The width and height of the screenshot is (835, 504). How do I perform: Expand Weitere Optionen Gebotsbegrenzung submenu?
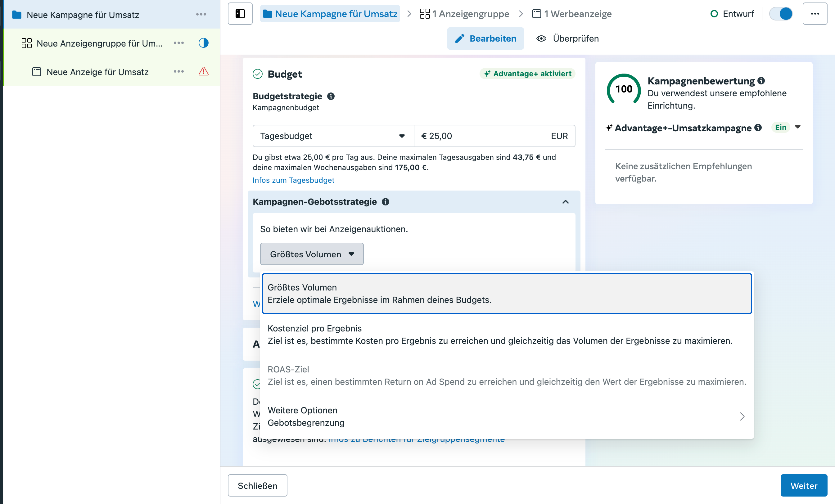tap(507, 416)
